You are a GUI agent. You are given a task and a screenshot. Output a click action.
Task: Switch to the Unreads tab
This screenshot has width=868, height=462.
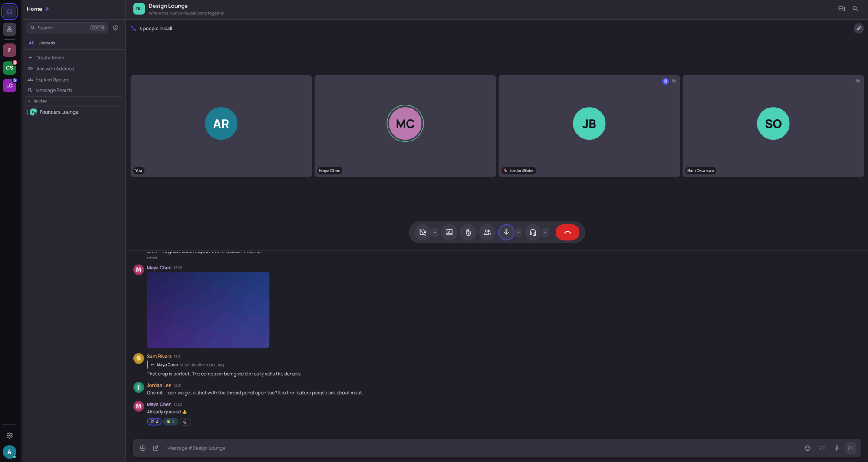47,43
